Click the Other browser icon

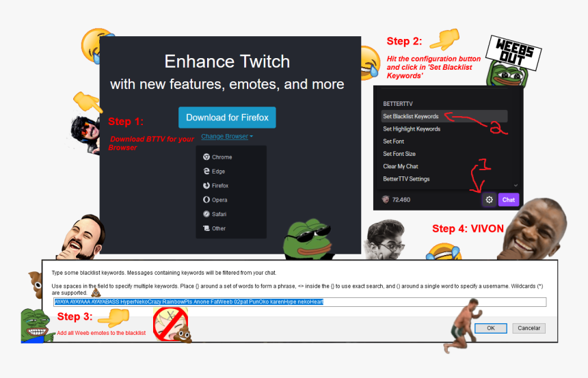click(x=206, y=228)
